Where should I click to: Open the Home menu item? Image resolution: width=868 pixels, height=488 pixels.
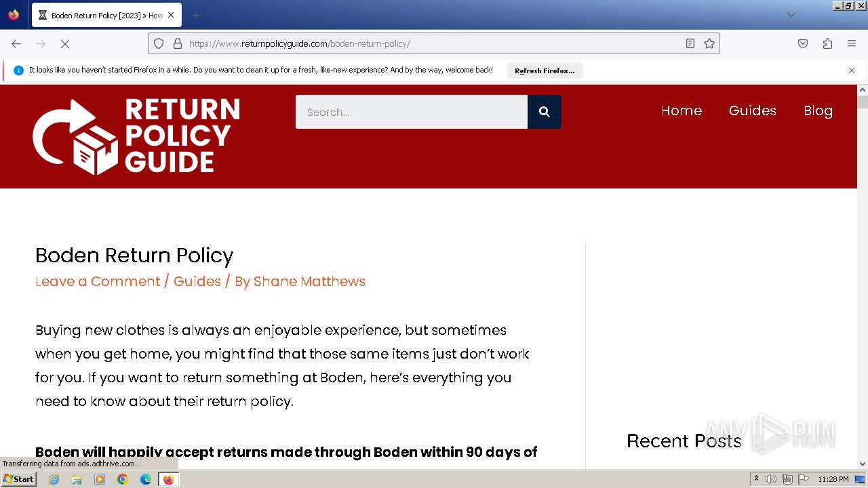[682, 110]
